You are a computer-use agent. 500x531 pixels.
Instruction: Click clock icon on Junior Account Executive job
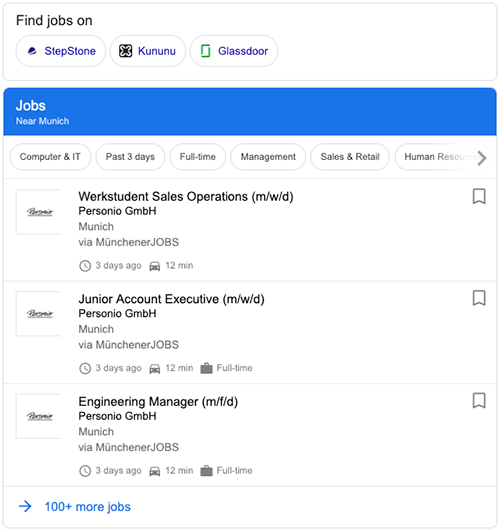coord(85,368)
